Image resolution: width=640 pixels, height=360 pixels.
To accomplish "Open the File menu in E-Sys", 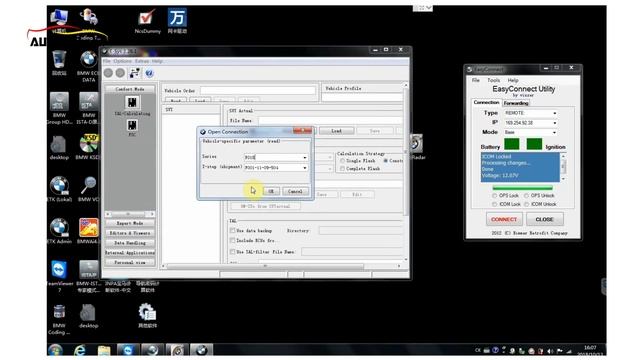I will 107,61.
